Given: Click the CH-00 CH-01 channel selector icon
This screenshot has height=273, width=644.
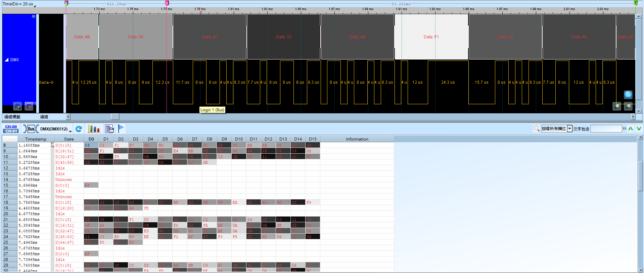Looking at the screenshot, I should point(11,129).
